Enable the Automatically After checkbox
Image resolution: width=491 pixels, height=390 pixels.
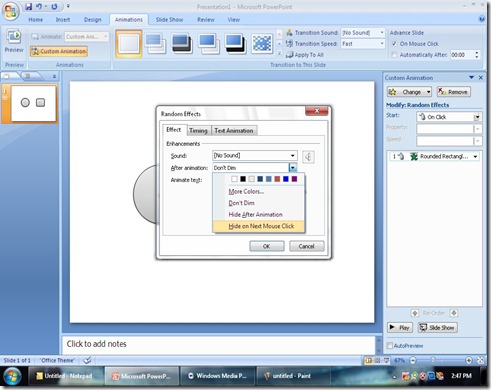pyautogui.click(x=394, y=55)
